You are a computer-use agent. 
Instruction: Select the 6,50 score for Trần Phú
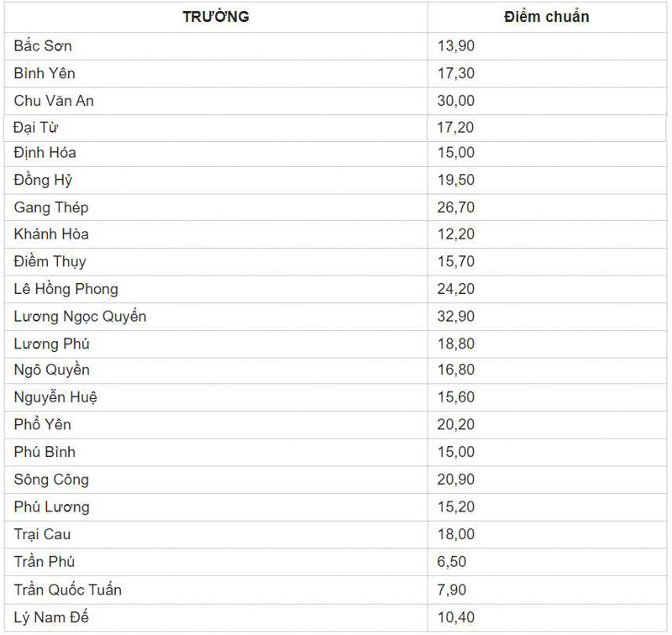click(452, 561)
